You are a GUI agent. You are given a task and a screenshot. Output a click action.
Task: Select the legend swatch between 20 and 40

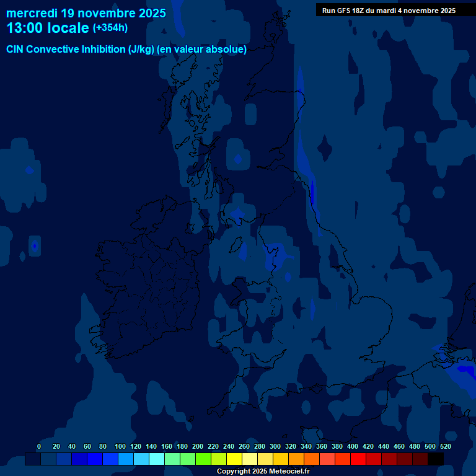[x=64, y=459]
